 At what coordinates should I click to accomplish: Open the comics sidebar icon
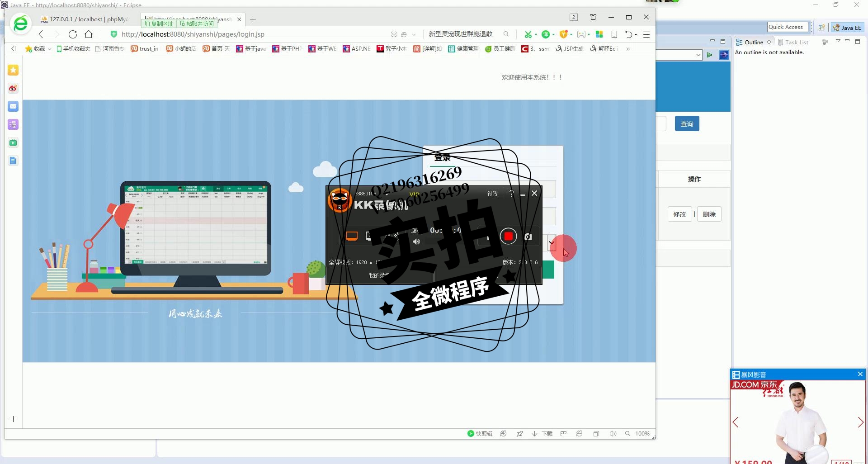13,124
